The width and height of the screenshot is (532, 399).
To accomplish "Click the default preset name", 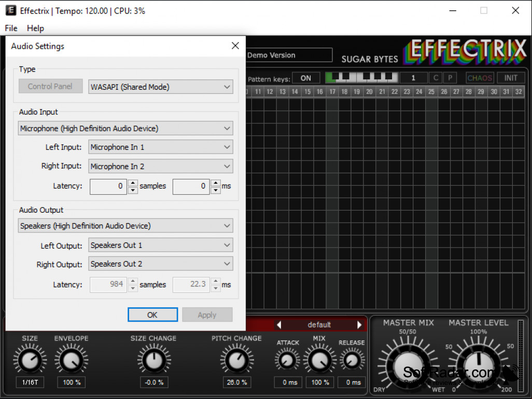I will click(319, 325).
